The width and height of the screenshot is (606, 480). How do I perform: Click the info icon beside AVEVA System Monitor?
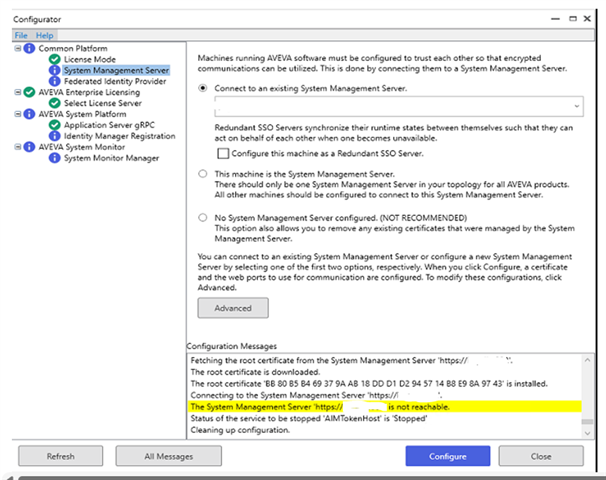coord(29,147)
